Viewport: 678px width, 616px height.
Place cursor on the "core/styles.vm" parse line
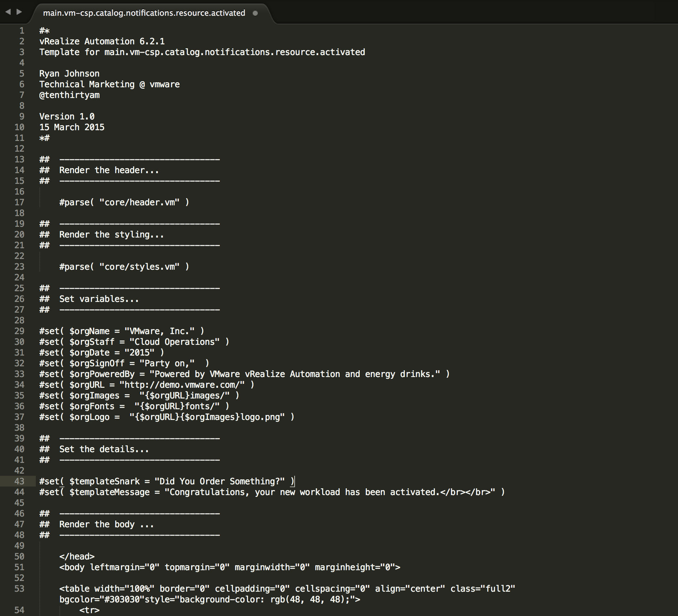click(x=124, y=267)
